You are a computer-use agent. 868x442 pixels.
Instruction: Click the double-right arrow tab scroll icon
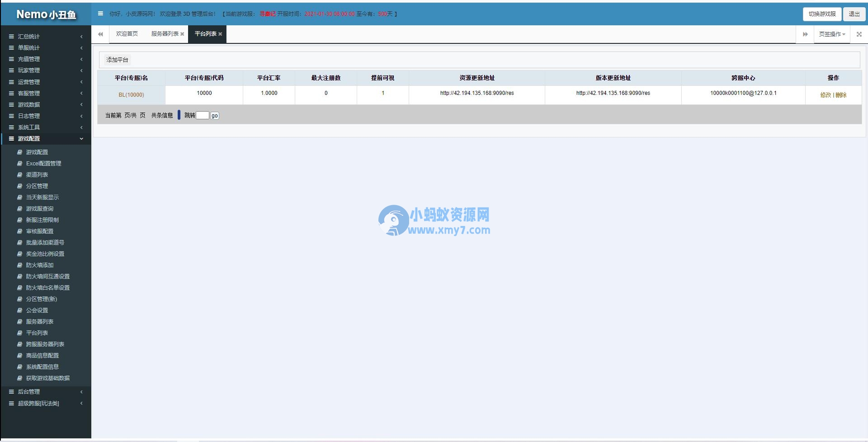(805, 34)
